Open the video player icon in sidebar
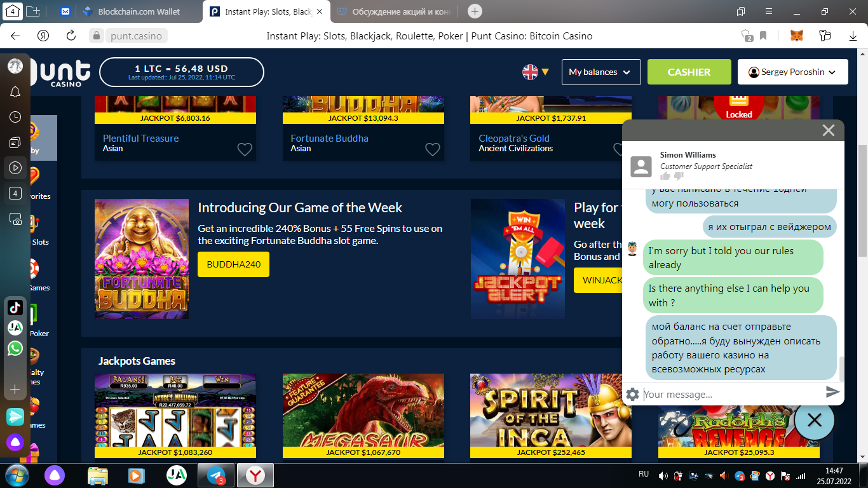The width and height of the screenshot is (868, 488). tap(15, 168)
